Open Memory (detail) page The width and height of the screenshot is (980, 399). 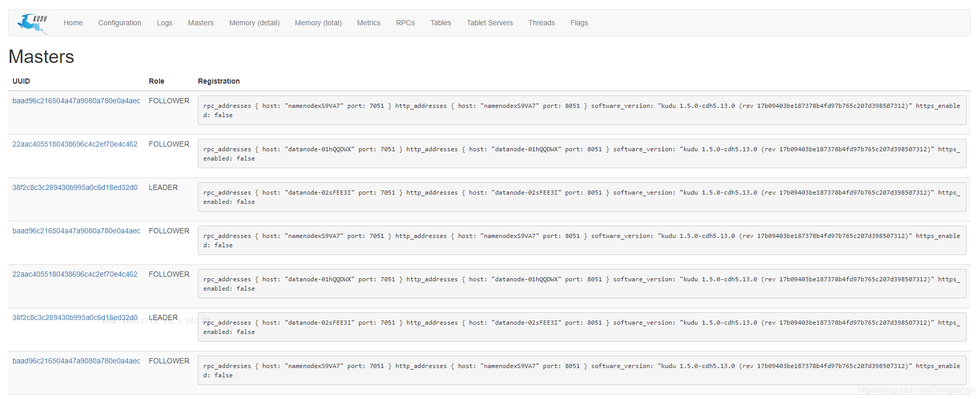click(254, 23)
